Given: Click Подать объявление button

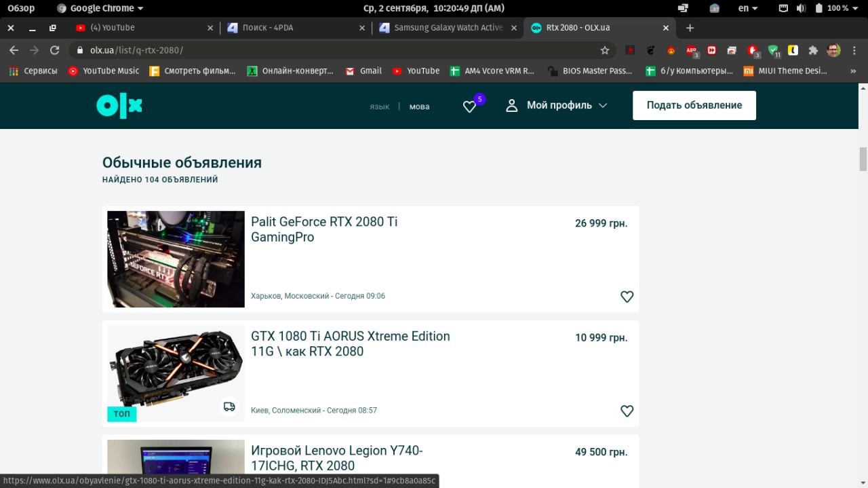Looking at the screenshot, I should click(694, 105).
